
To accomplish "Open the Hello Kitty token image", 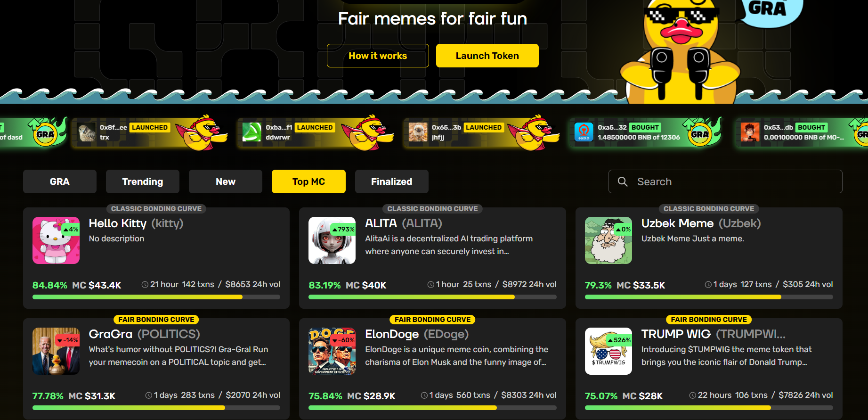I will pyautogui.click(x=56, y=240).
